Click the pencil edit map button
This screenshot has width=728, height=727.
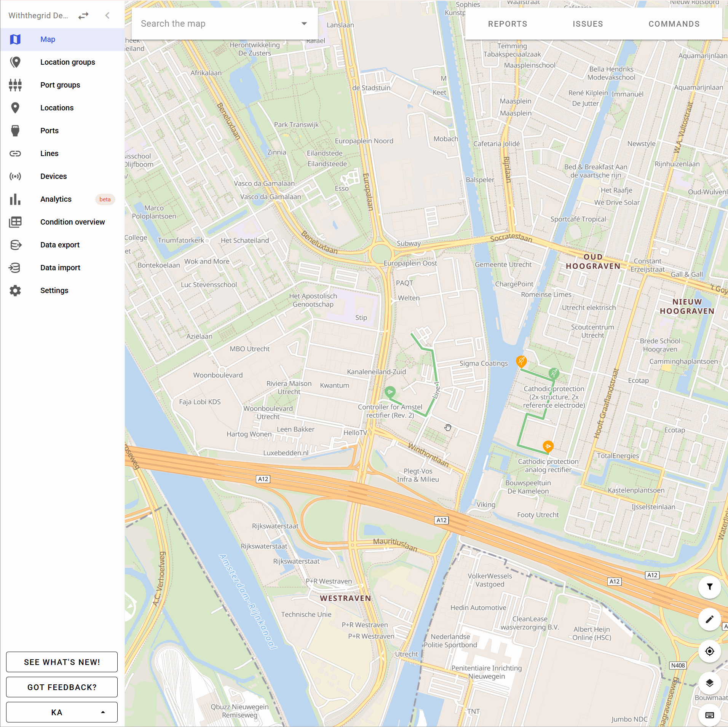tap(709, 619)
